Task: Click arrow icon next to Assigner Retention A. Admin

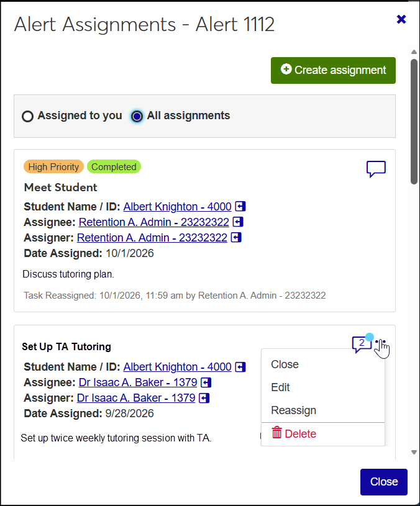Action: point(236,238)
